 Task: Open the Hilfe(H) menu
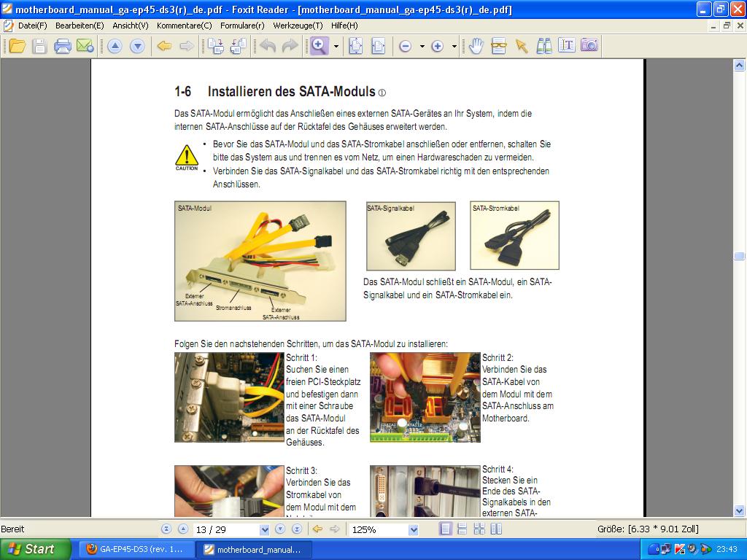(x=344, y=26)
